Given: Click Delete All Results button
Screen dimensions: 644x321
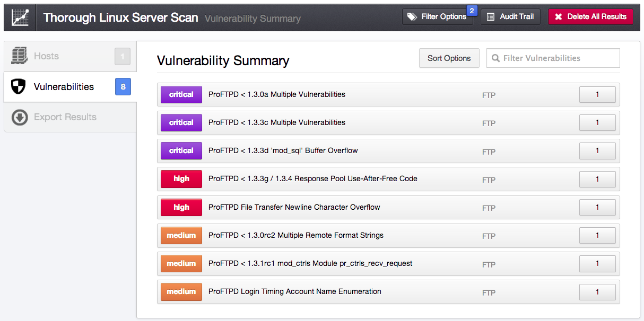Looking at the screenshot, I should [x=590, y=17].
